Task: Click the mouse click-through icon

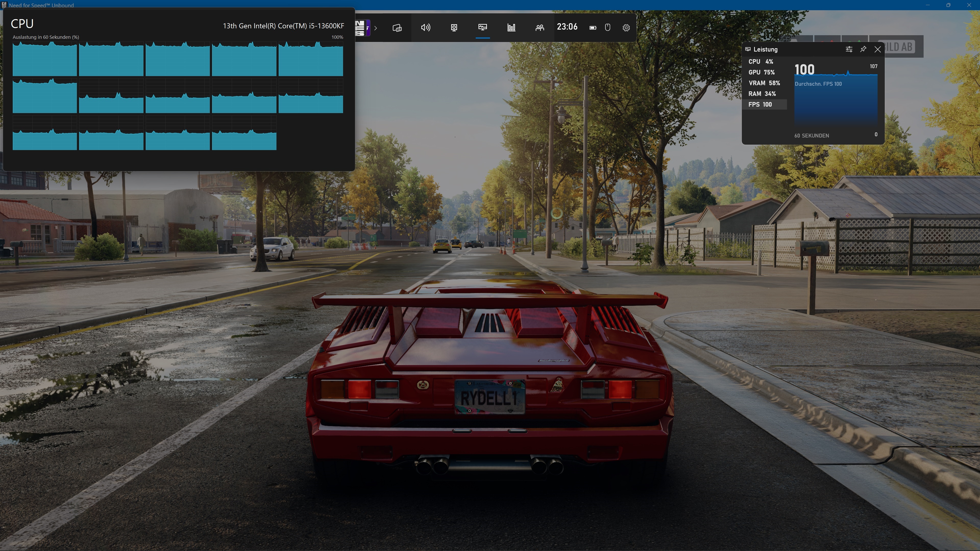Action: tap(608, 28)
